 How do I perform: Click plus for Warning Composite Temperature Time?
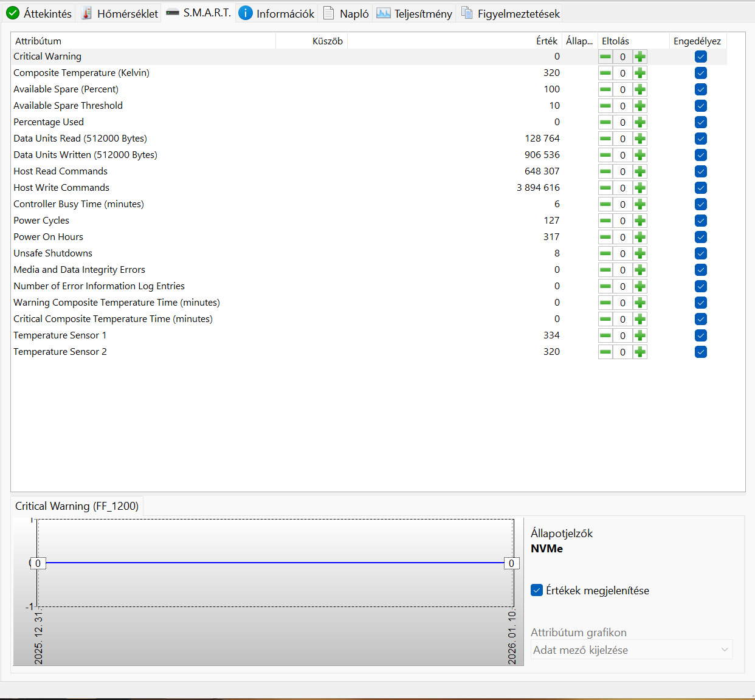click(x=640, y=303)
